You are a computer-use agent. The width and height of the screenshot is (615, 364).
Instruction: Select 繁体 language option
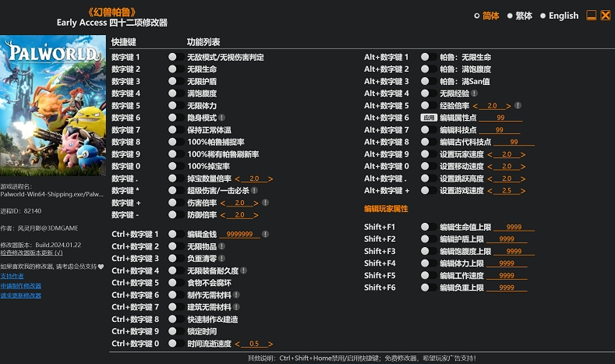[520, 16]
